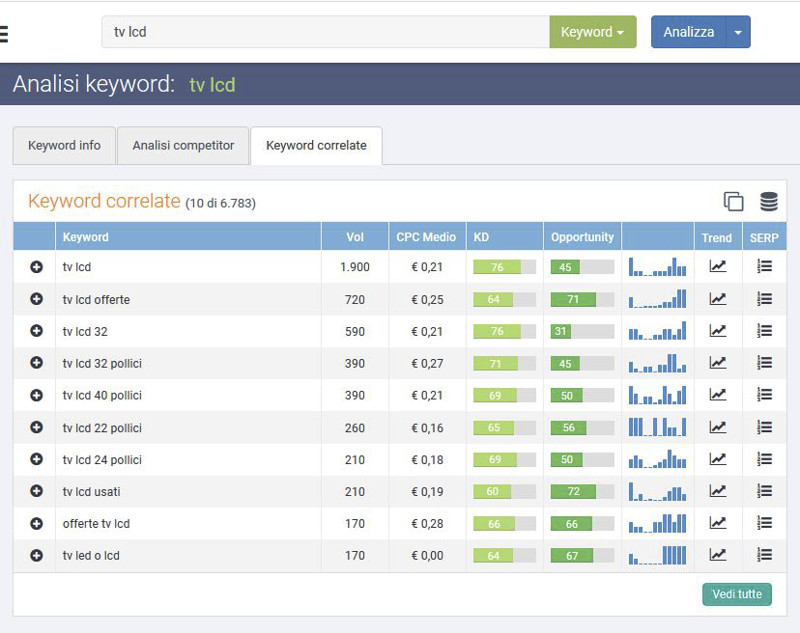Open the database export icon
Image resolution: width=800 pixels, height=633 pixels.
click(768, 201)
